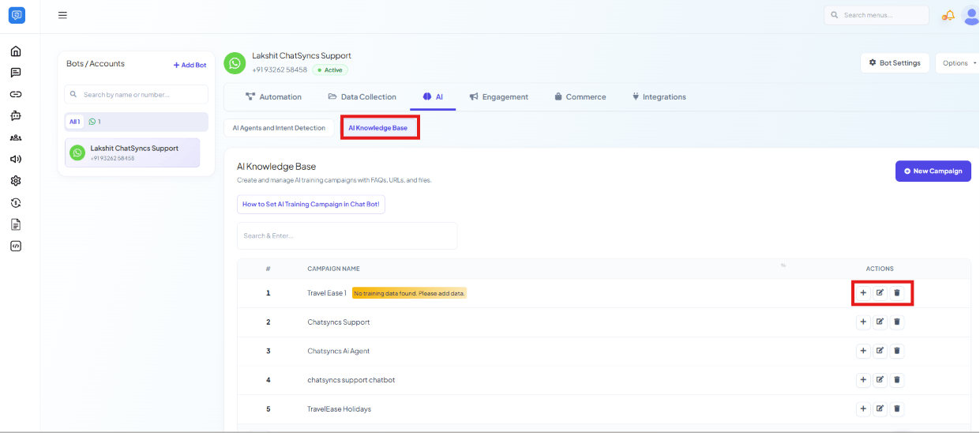Edit the Chatsyncs Support campaign
Viewport: 980px width, 433px height.
pyautogui.click(x=880, y=322)
